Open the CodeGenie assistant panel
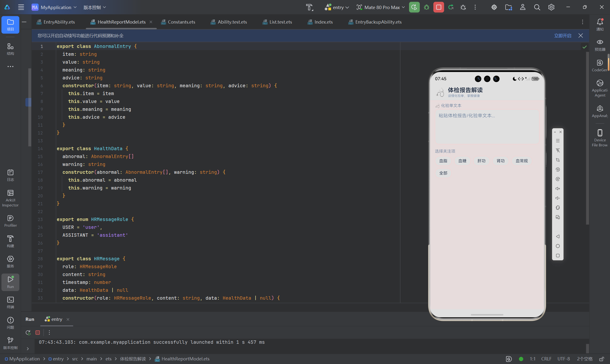The height and width of the screenshot is (364, 610). tap(600, 66)
